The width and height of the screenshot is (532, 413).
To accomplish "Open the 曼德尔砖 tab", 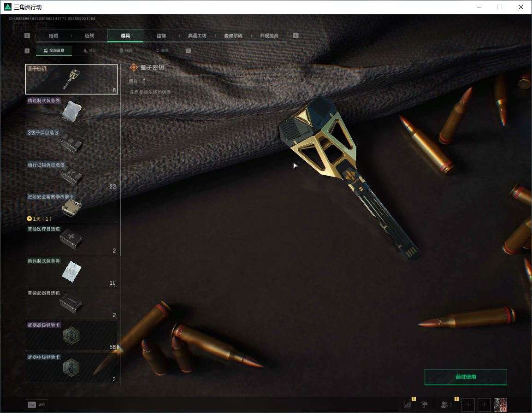I will pos(233,35).
